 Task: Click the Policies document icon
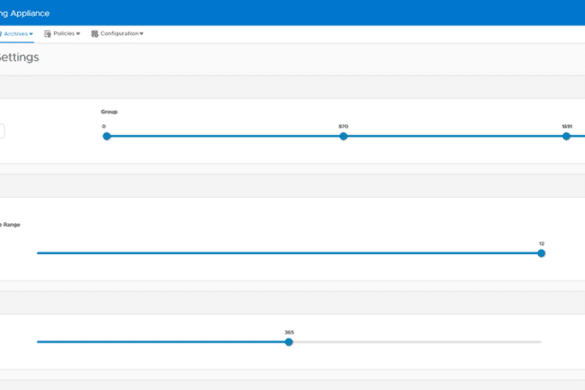(x=47, y=34)
